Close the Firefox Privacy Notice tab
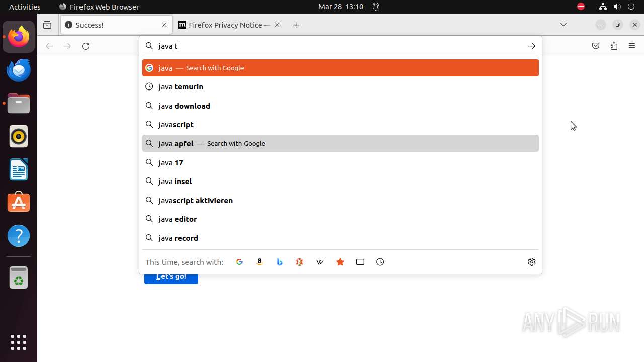The image size is (644, 362). [277, 25]
